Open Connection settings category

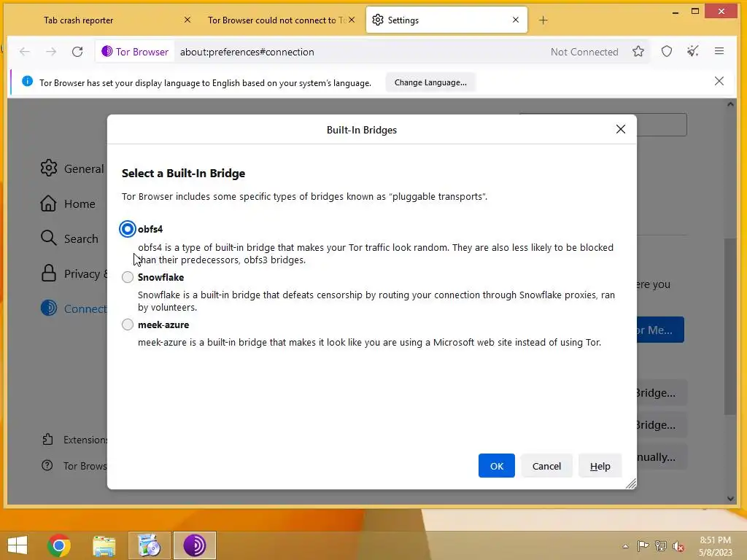(74, 308)
